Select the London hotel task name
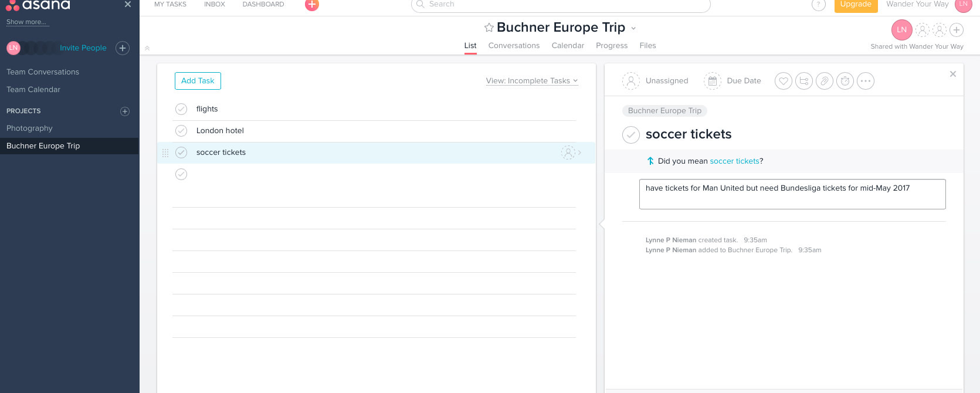The height and width of the screenshot is (393, 980). 220,131
